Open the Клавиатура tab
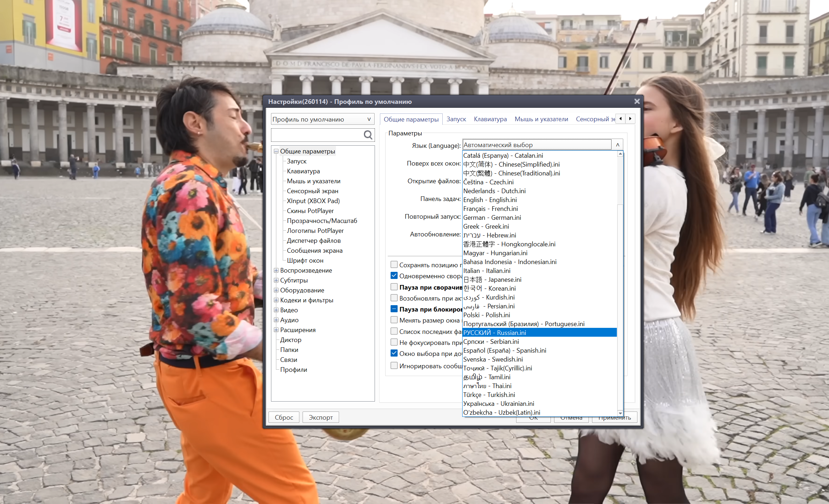The width and height of the screenshot is (829, 504). point(490,119)
